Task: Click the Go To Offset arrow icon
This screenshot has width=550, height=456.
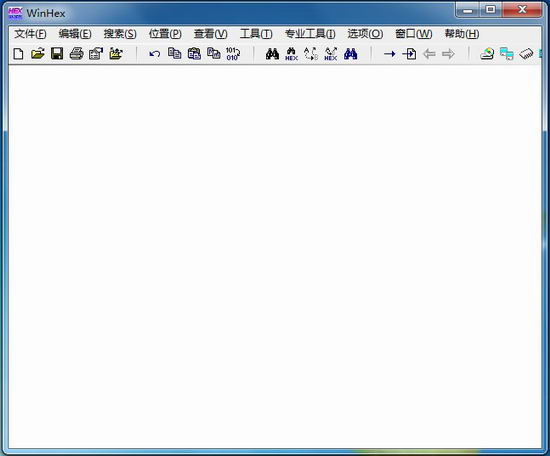Action: coord(389,54)
